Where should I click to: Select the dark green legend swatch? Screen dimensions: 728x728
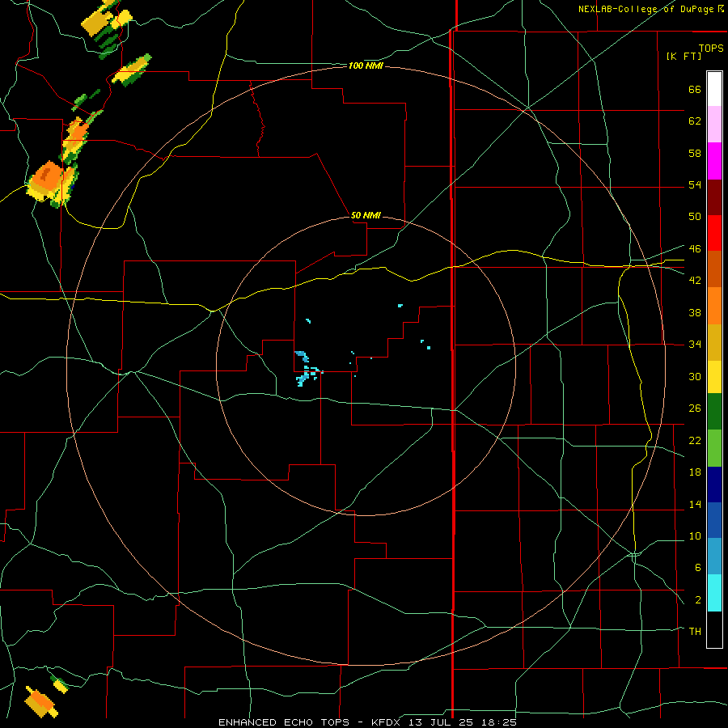[x=714, y=412]
